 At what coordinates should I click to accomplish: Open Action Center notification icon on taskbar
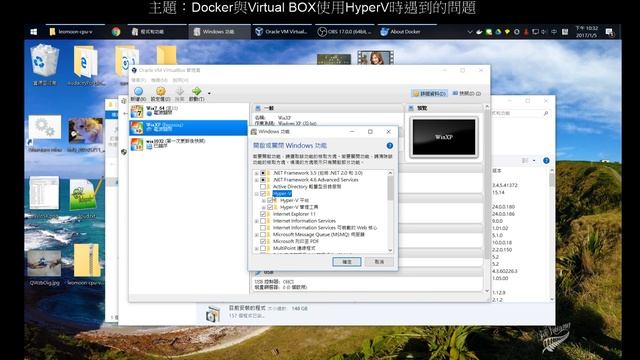coord(609,32)
